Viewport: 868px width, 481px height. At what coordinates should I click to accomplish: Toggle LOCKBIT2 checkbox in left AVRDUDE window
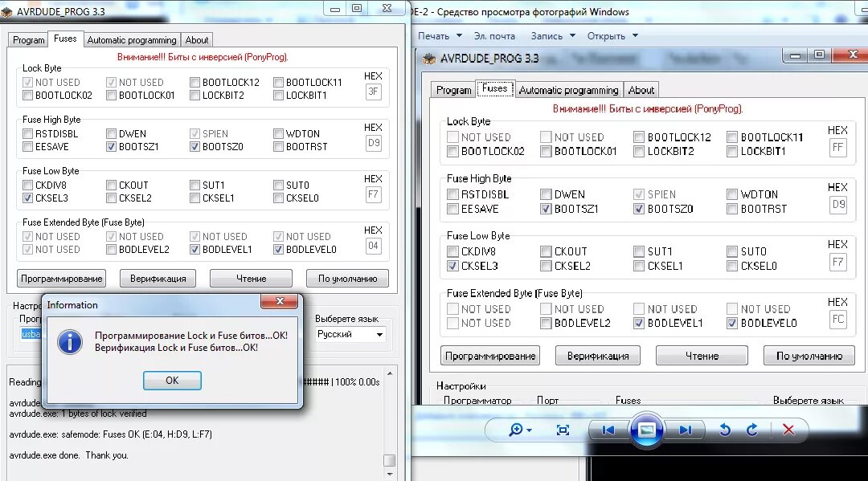coord(194,95)
